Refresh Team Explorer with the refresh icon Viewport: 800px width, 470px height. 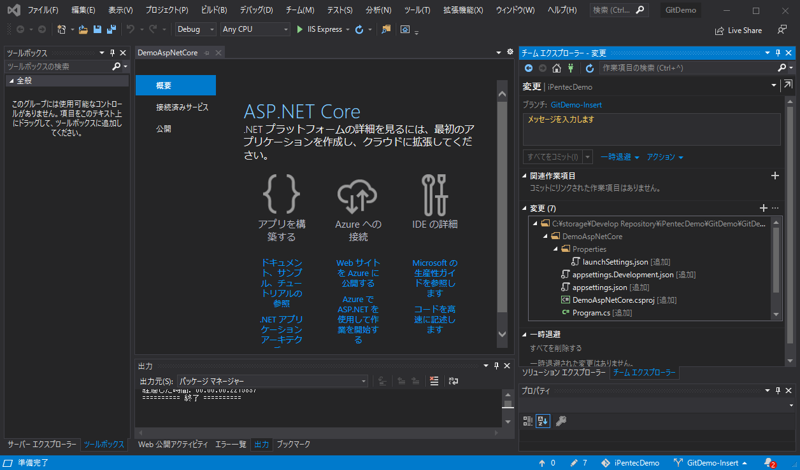[590, 68]
